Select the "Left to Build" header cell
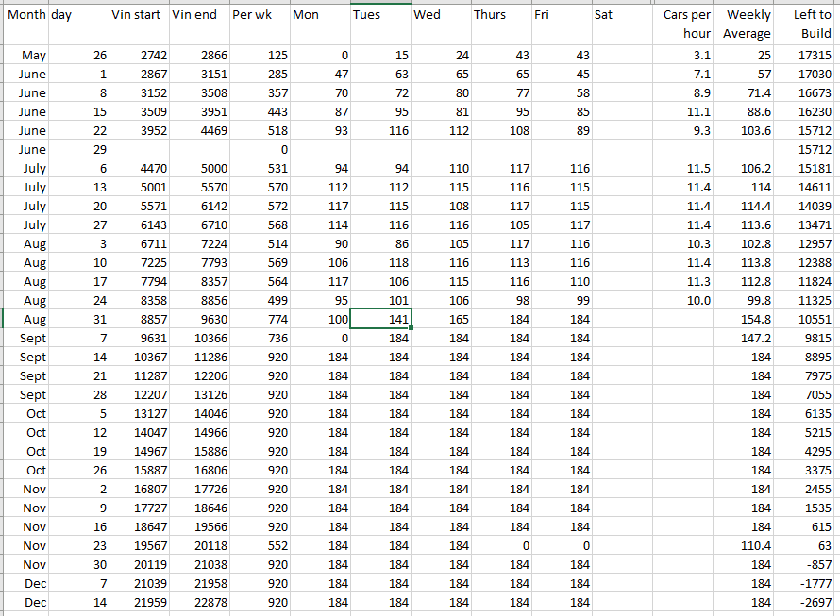 [x=807, y=25]
